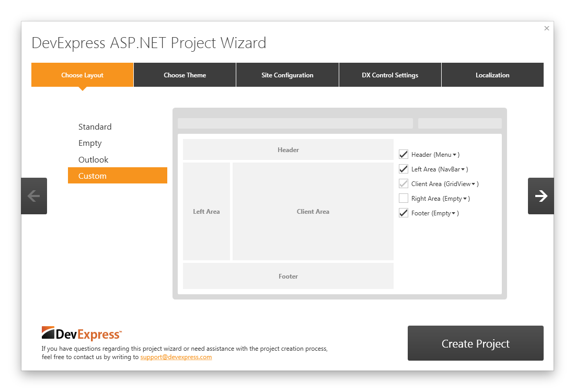Screen dimensions: 575x392
Task: Toggle the Left Area checkbox
Action: coord(404,169)
